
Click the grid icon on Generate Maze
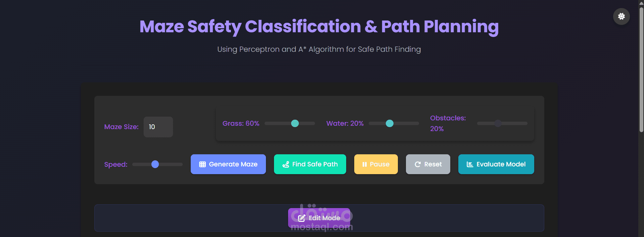(x=202, y=164)
